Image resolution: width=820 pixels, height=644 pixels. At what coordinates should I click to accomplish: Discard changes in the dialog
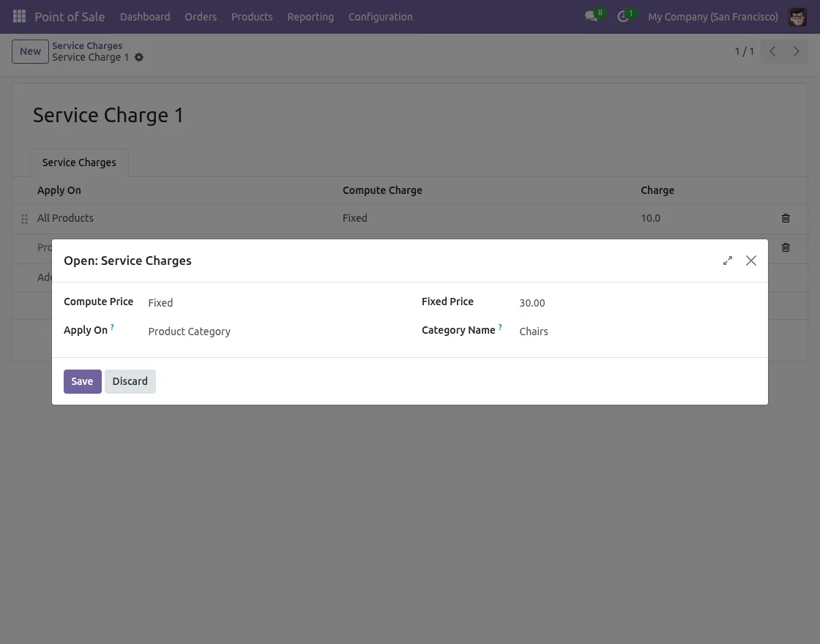pos(130,381)
